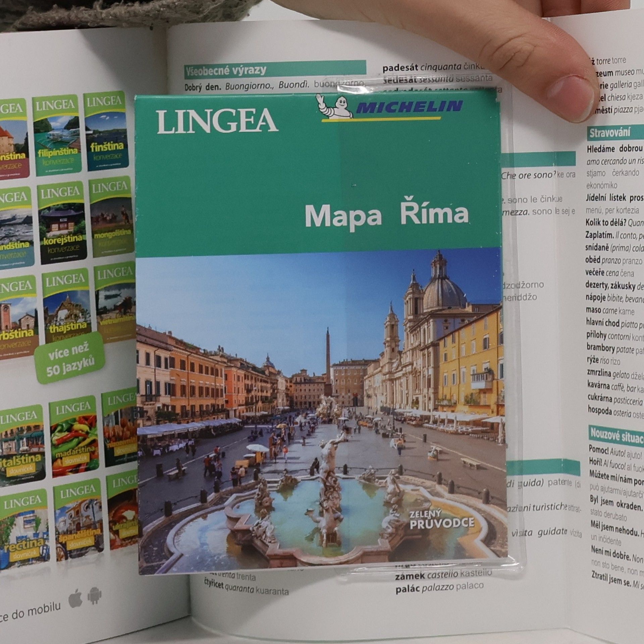Click the LINGEA logo on the map cover
This screenshot has width=644, height=644.
(x=217, y=121)
